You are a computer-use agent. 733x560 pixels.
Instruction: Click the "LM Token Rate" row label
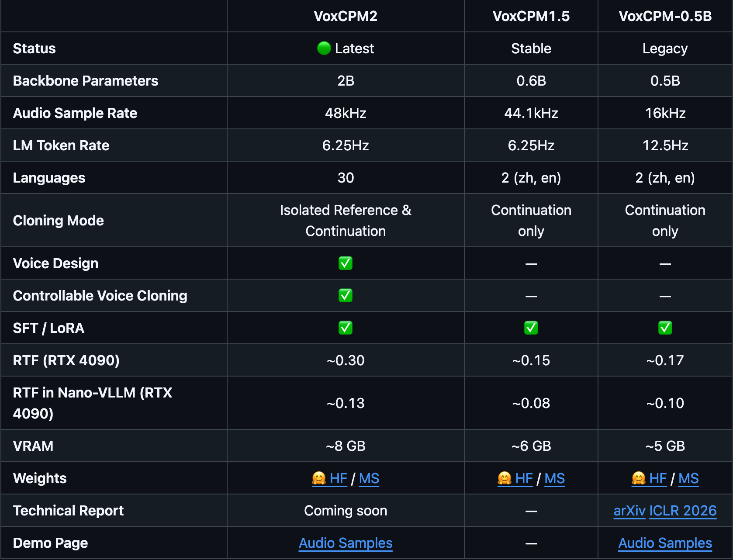click(61, 145)
